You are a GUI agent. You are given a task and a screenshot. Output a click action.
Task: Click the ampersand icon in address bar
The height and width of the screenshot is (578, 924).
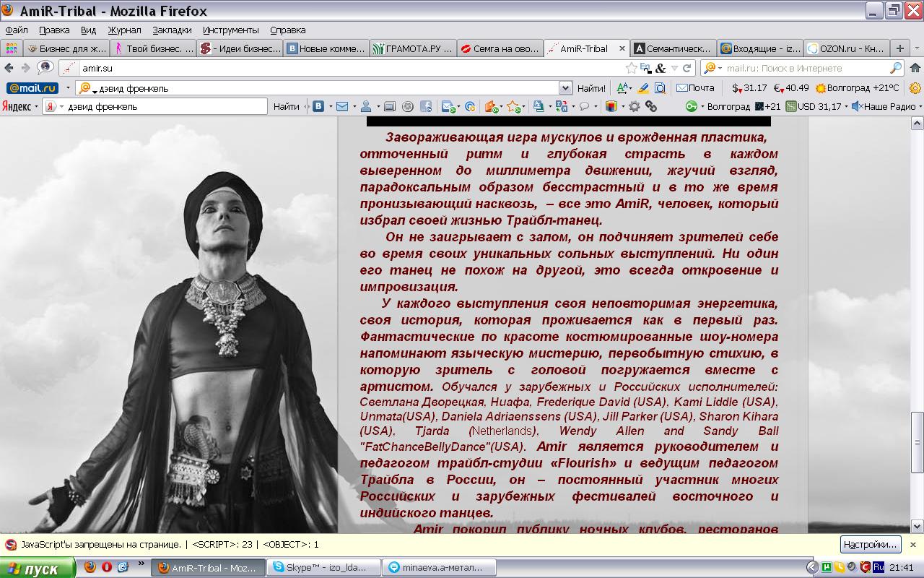point(661,68)
